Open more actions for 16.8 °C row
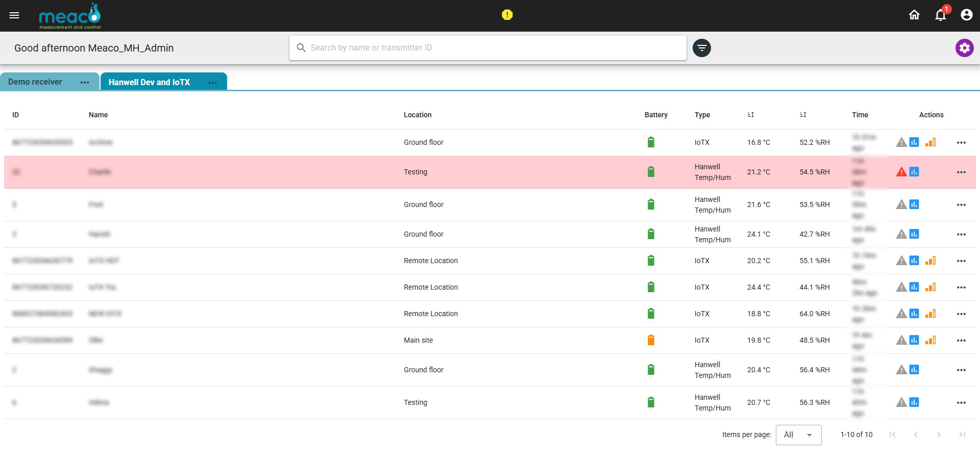980x461 pixels. tap(961, 142)
